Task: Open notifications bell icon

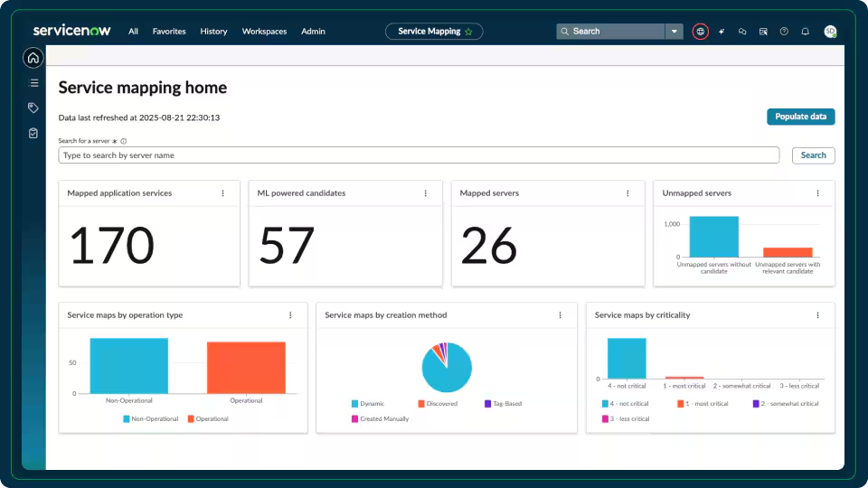Action: pos(805,32)
